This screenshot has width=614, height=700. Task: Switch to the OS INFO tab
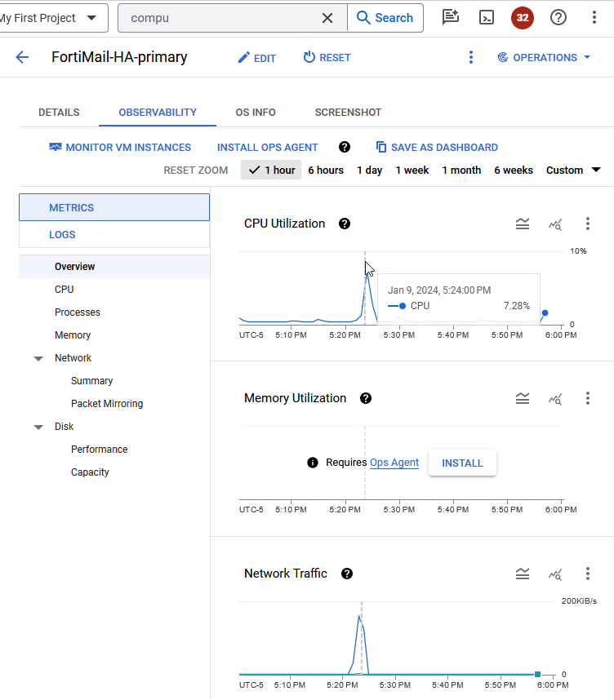pos(254,112)
